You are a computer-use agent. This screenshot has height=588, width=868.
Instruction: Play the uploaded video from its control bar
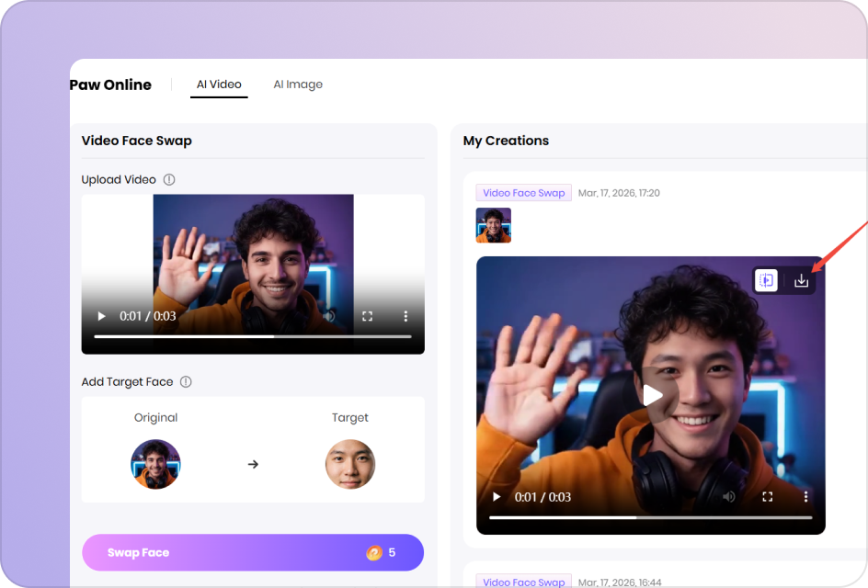pyautogui.click(x=101, y=316)
